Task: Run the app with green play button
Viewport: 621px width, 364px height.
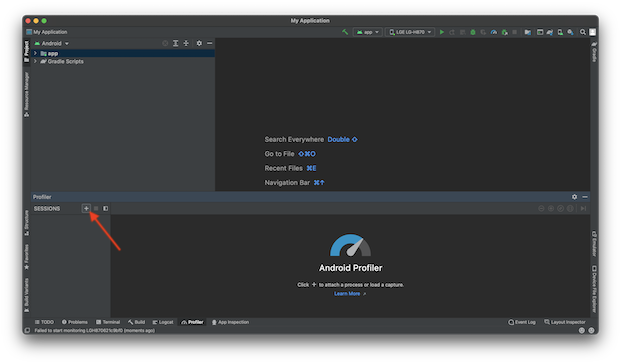Action: click(x=442, y=32)
